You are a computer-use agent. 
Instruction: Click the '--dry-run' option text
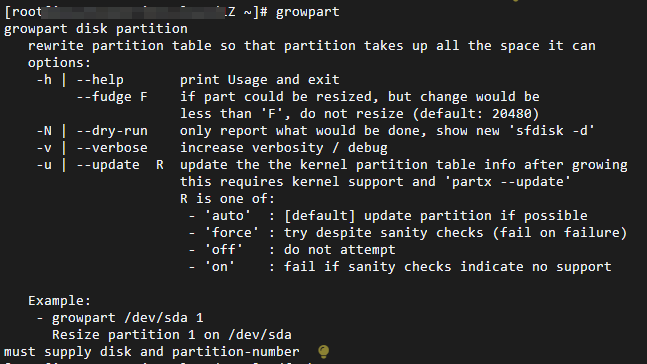(112, 131)
